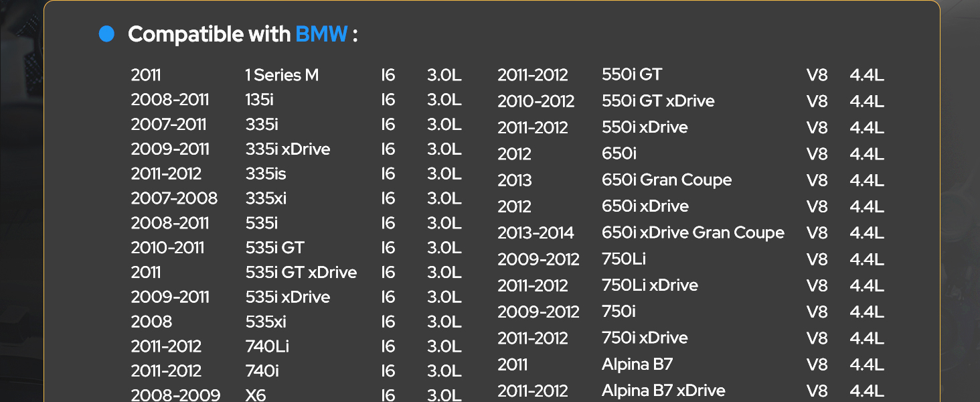The height and width of the screenshot is (402, 980).
Task: Select the "2007-2008" year range
Action: (x=174, y=198)
